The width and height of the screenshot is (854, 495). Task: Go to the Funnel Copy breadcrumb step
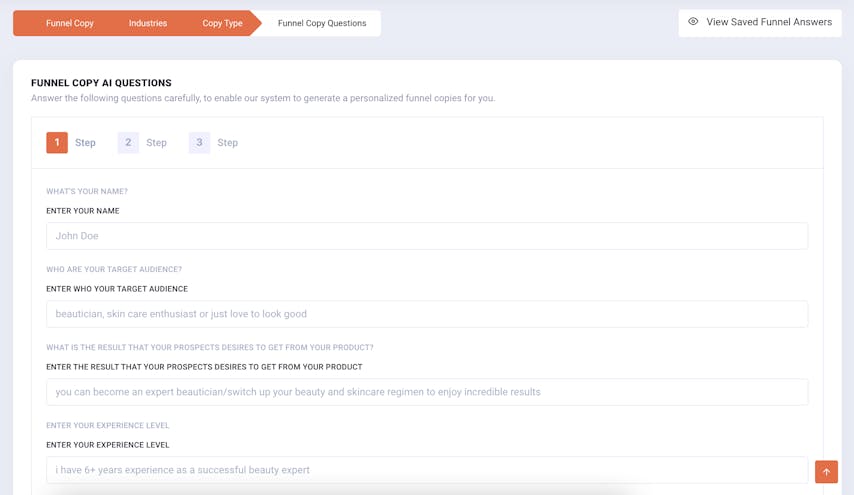tap(69, 23)
